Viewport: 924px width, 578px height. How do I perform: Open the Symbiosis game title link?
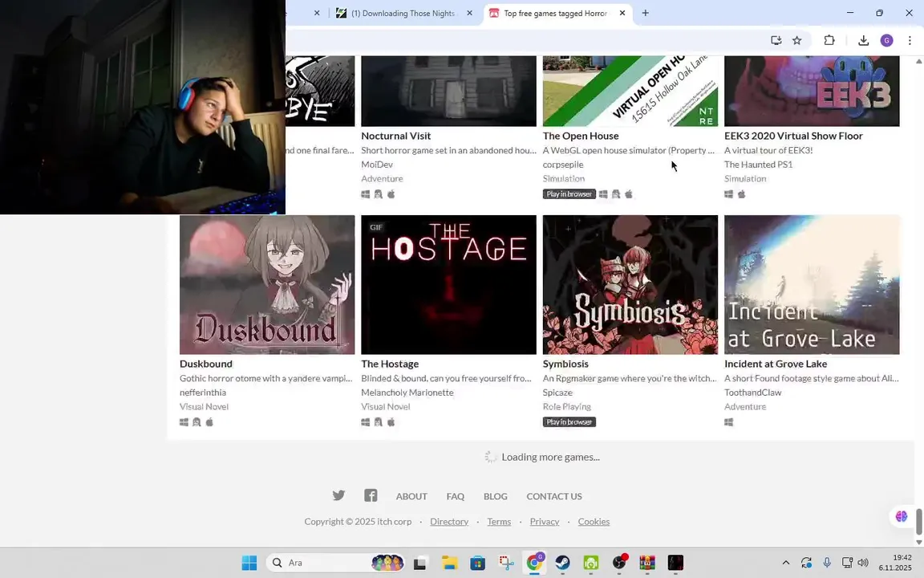coord(565,364)
